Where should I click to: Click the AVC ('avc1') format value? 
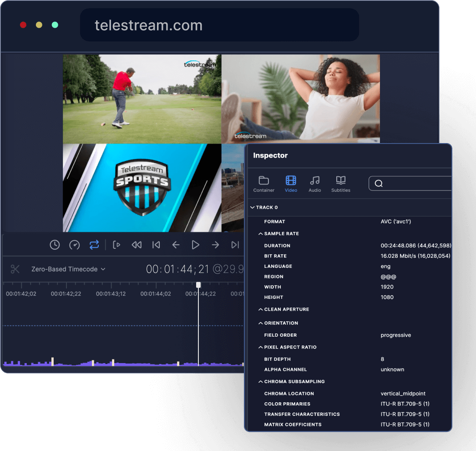(396, 221)
